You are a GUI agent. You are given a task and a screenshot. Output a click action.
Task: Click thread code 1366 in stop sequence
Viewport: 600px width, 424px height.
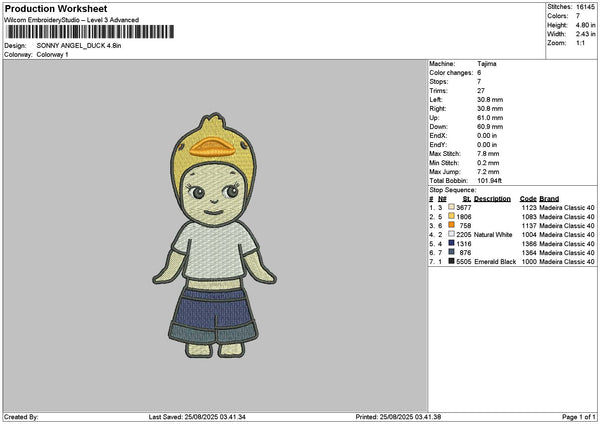[x=529, y=244]
